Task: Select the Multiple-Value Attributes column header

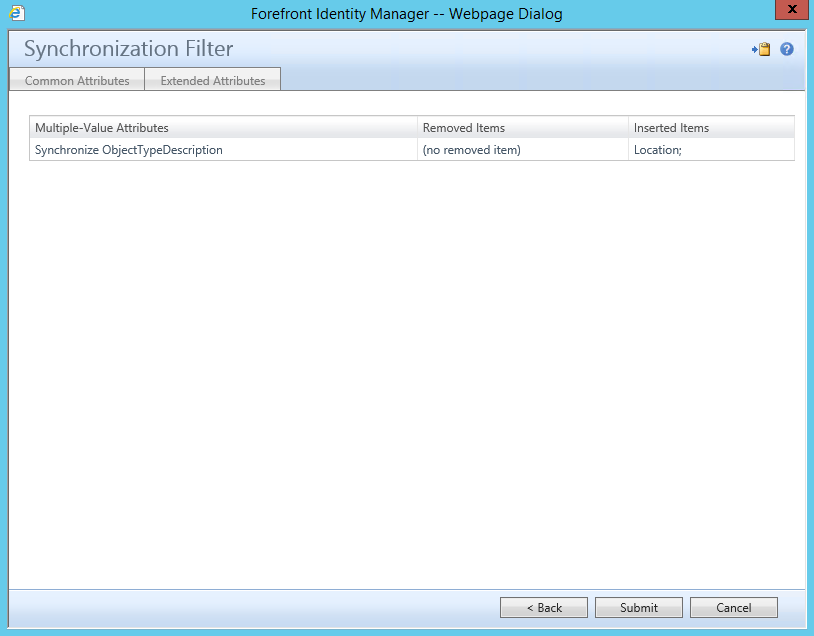Action: pos(223,127)
